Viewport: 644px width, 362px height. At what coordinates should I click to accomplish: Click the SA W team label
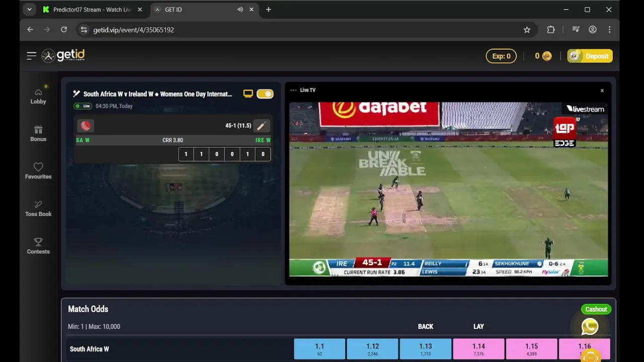point(83,140)
